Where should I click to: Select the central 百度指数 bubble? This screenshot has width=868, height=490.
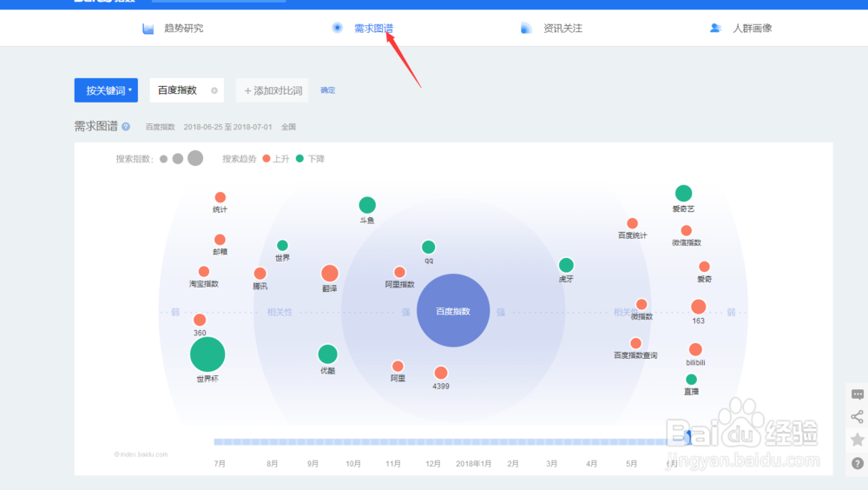pos(453,310)
